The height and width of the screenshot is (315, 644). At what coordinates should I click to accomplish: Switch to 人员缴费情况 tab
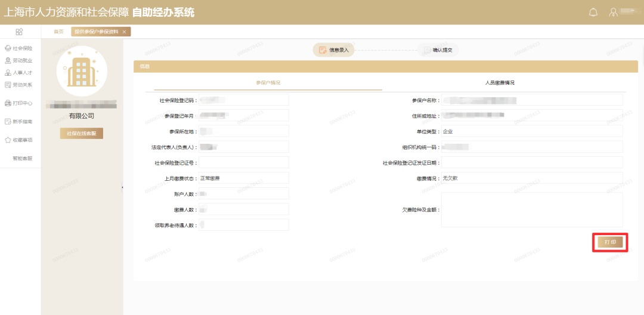point(499,83)
